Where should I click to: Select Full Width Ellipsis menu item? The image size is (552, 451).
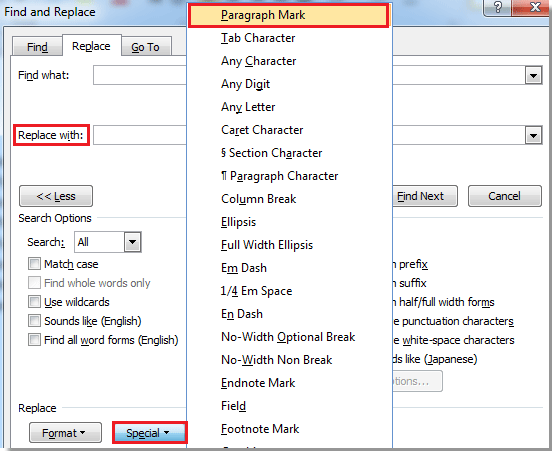coord(289,245)
